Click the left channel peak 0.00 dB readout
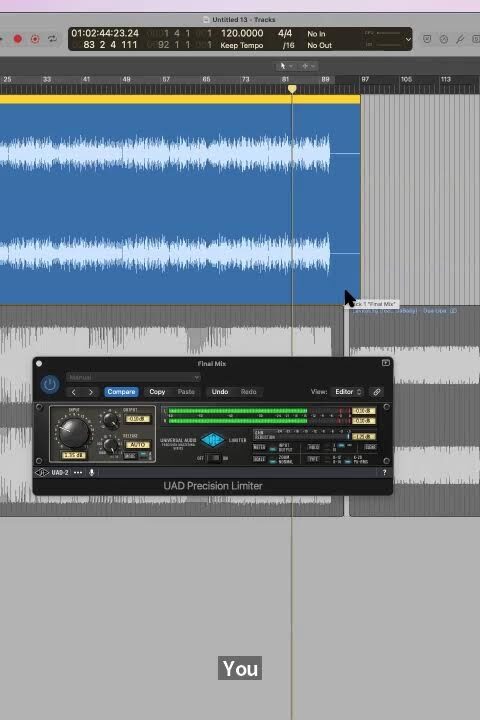Image resolution: width=480 pixels, height=720 pixels. [364, 411]
